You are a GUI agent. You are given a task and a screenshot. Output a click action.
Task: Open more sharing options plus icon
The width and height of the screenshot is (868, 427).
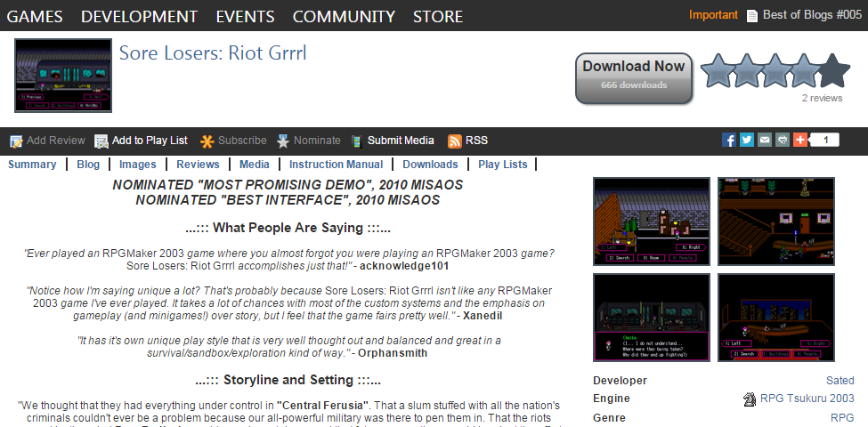coord(799,140)
